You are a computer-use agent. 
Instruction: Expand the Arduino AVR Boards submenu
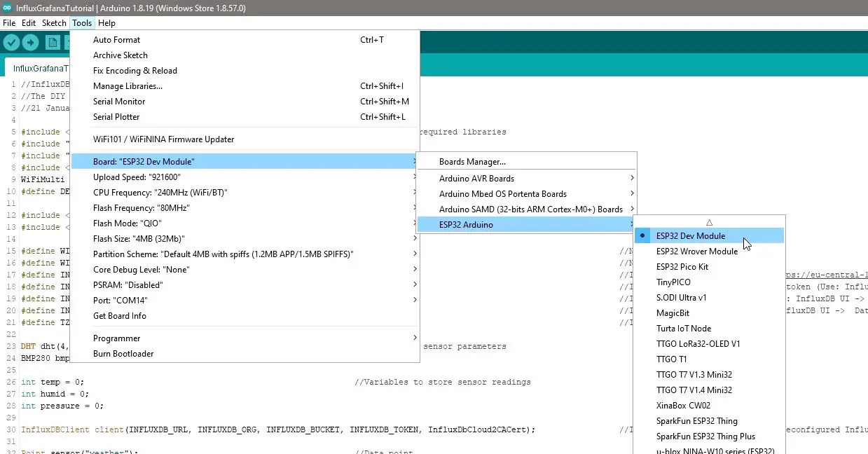[x=476, y=179]
